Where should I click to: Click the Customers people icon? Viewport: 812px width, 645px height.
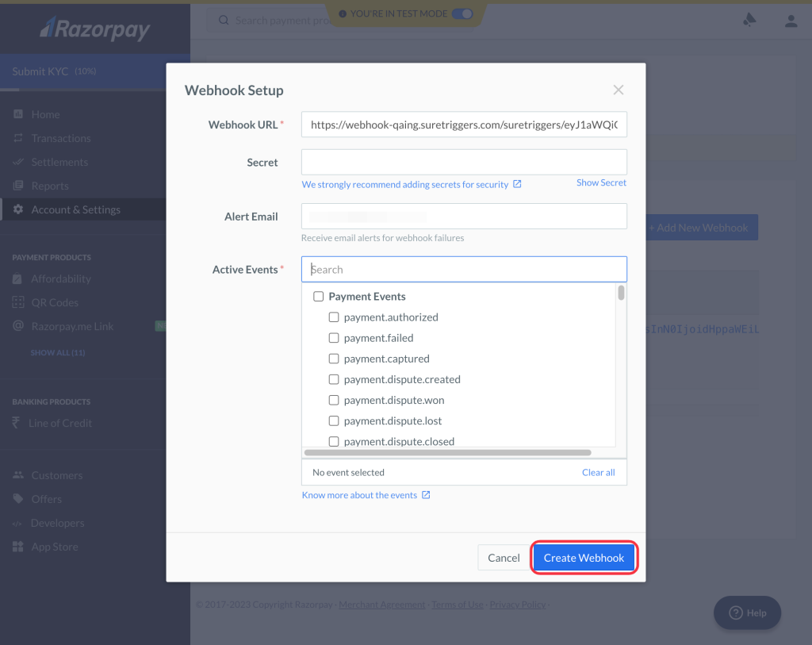point(18,475)
